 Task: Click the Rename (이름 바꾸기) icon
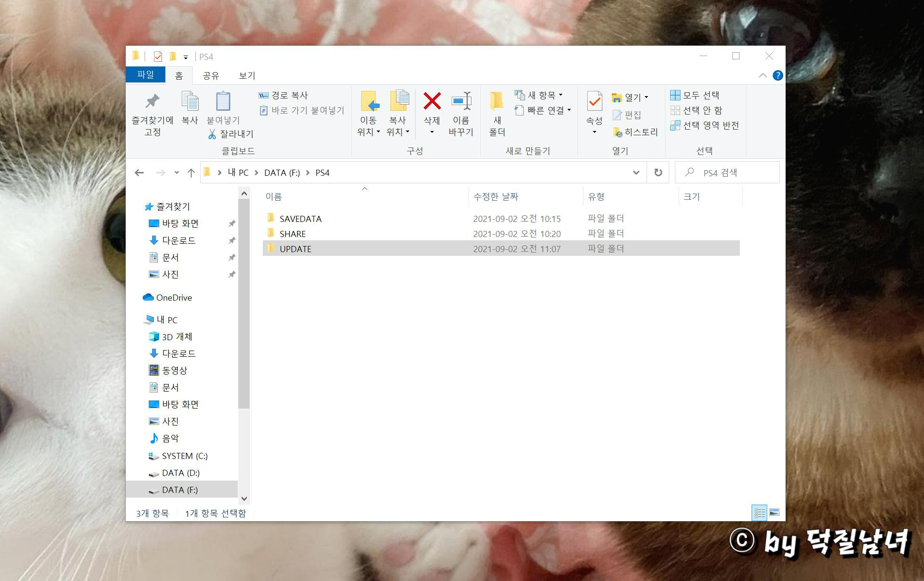click(461, 101)
